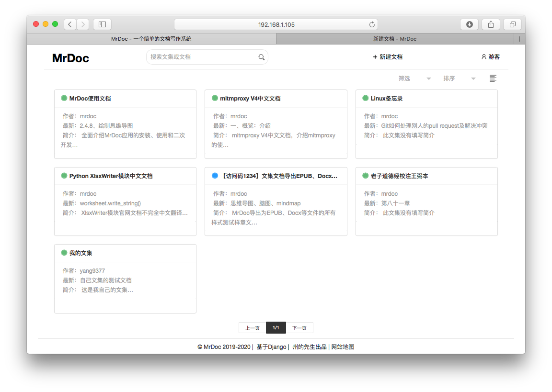Open latest doc 一、概览：介绍

[251, 125]
